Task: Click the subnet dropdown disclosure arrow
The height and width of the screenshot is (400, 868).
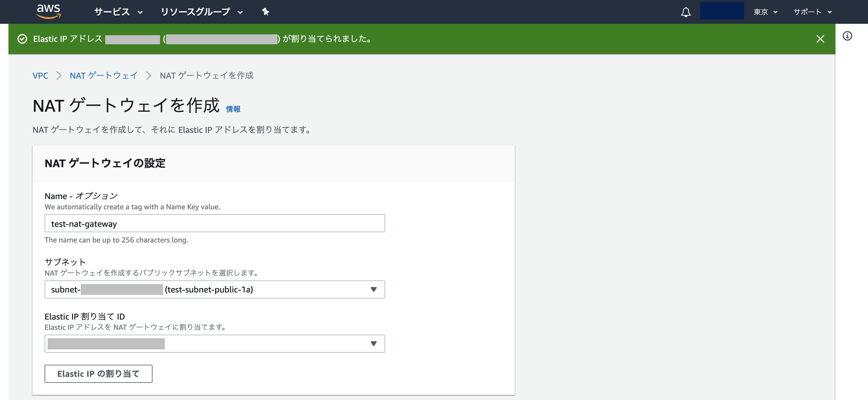Action: click(x=374, y=289)
